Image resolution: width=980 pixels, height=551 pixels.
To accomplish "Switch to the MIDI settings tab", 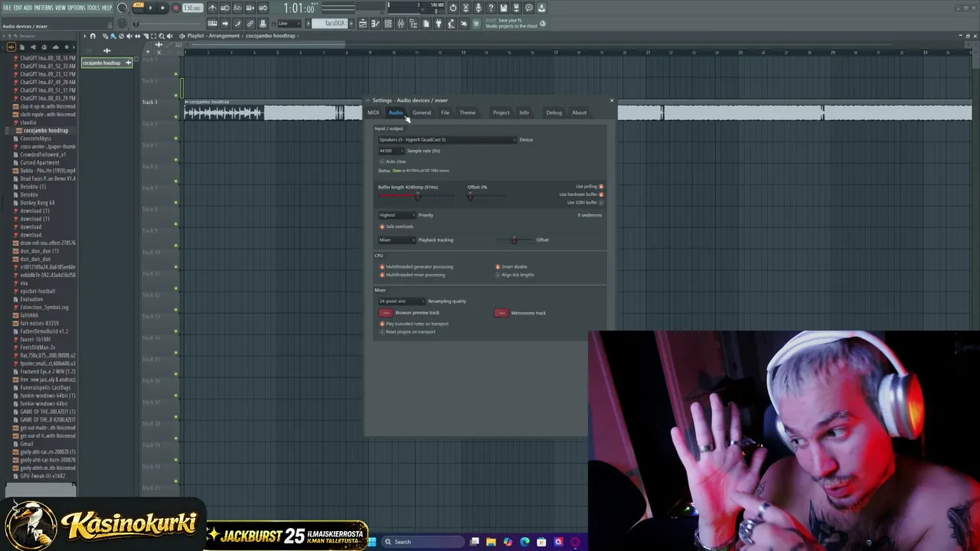I will [x=373, y=112].
